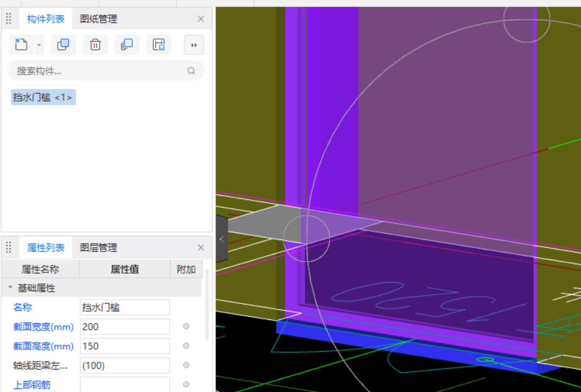
Task: Click the inter-layer copy icon
Action: click(127, 45)
